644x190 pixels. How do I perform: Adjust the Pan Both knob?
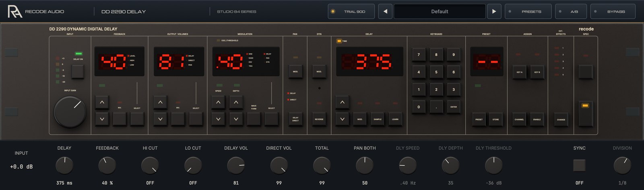click(365, 166)
